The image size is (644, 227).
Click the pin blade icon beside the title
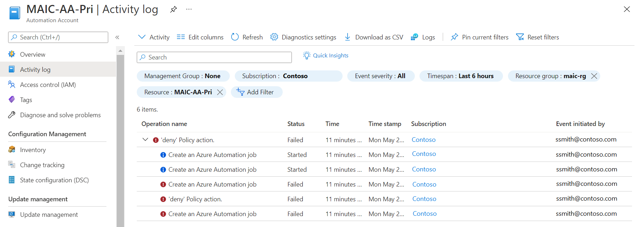coord(173,10)
